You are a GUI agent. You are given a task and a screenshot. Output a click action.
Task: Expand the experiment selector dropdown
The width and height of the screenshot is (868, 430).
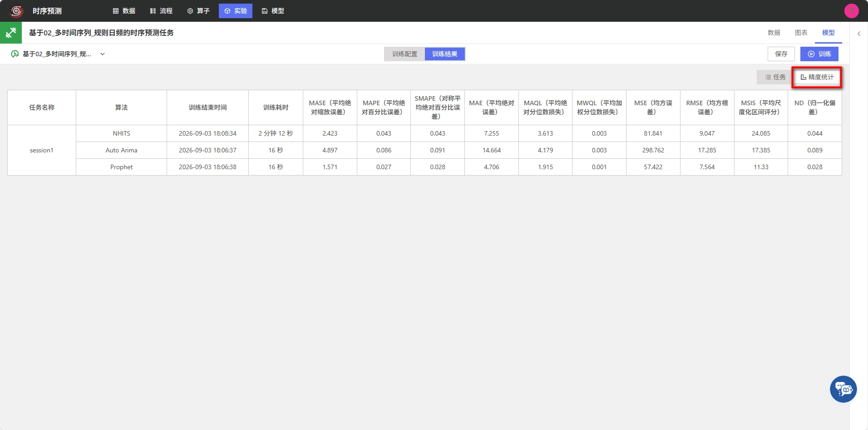103,54
